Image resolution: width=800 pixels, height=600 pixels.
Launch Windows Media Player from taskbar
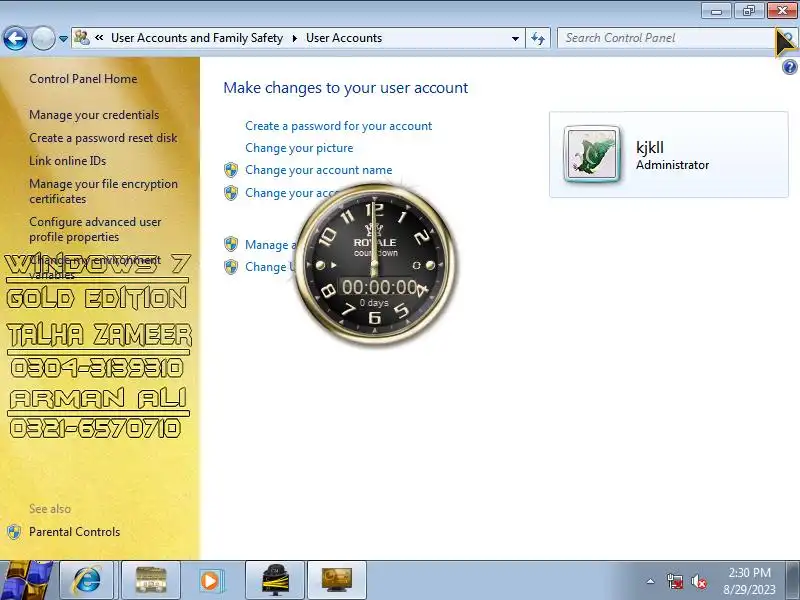coord(210,580)
